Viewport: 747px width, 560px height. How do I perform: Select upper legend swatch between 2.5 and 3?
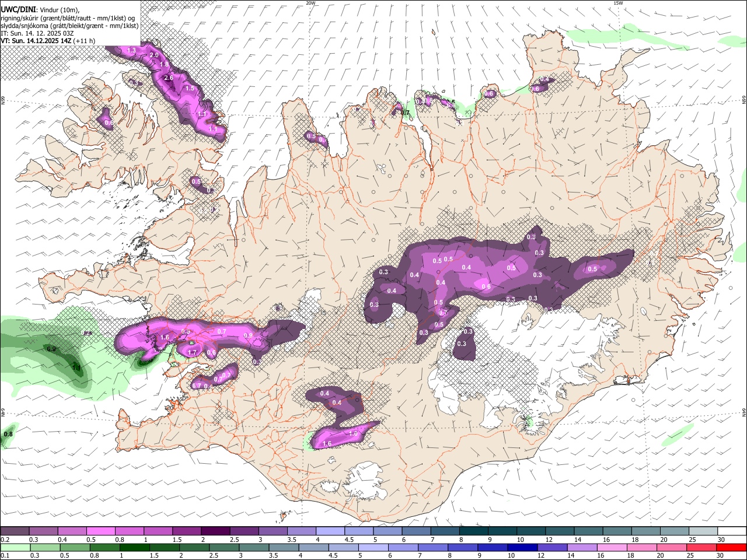[x=244, y=531]
